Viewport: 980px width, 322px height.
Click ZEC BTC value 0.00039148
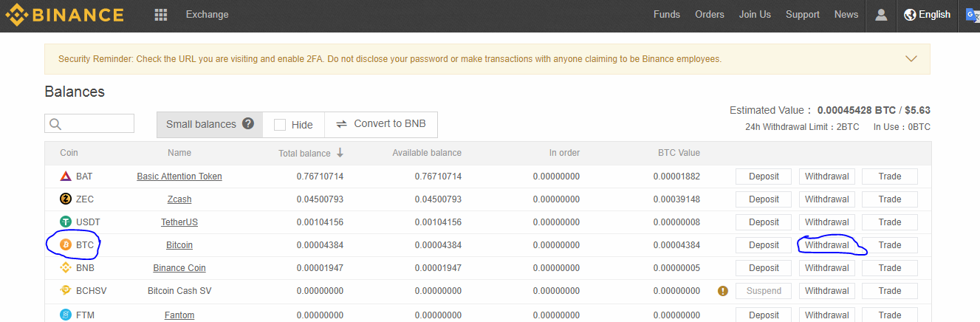pyautogui.click(x=676, y=199)
